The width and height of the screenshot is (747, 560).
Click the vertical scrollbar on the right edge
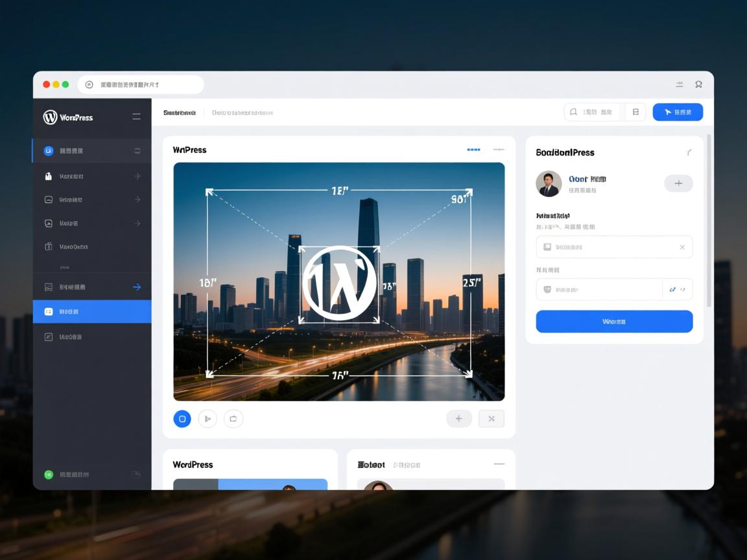(x=709, y=220)
